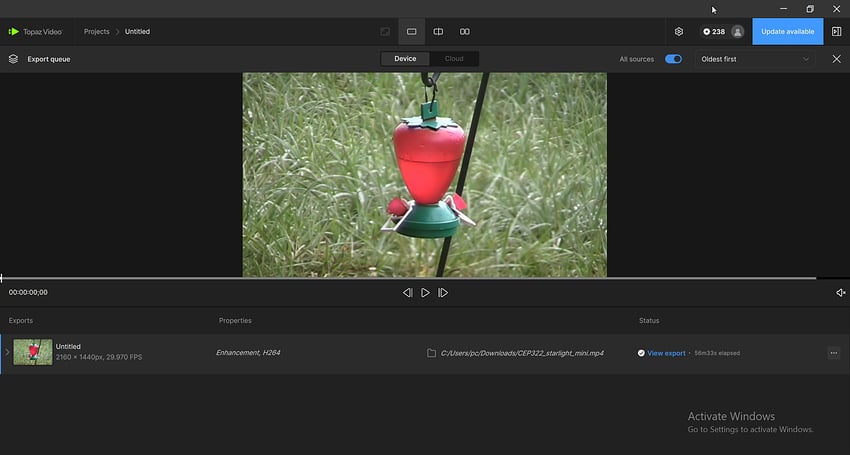This screenshot has height=455, width=850.
Task: Mute the preview audio
Action: pos(840,293)
